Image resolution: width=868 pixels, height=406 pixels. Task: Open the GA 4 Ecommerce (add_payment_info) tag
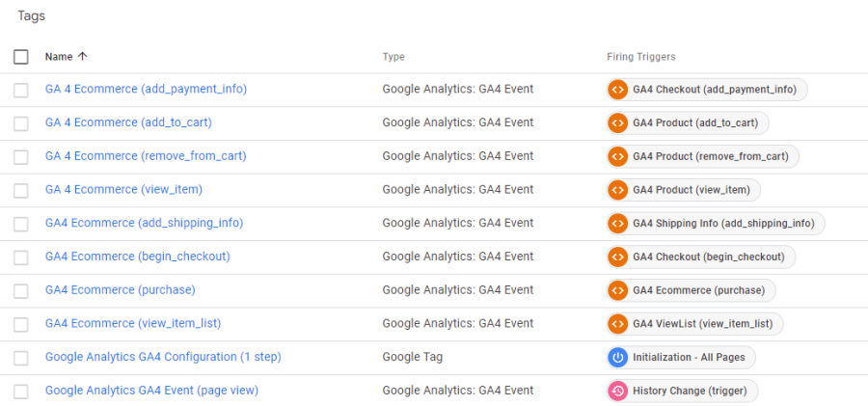pyautogui.click(x=146, y=90)
